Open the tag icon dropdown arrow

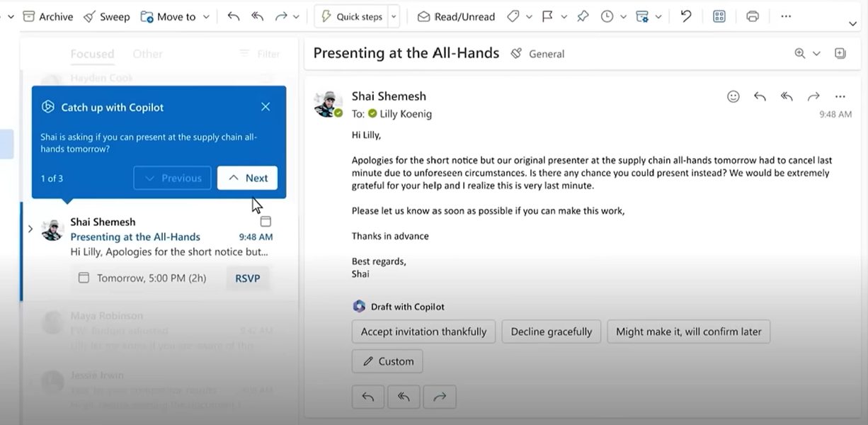click(529, 16)
